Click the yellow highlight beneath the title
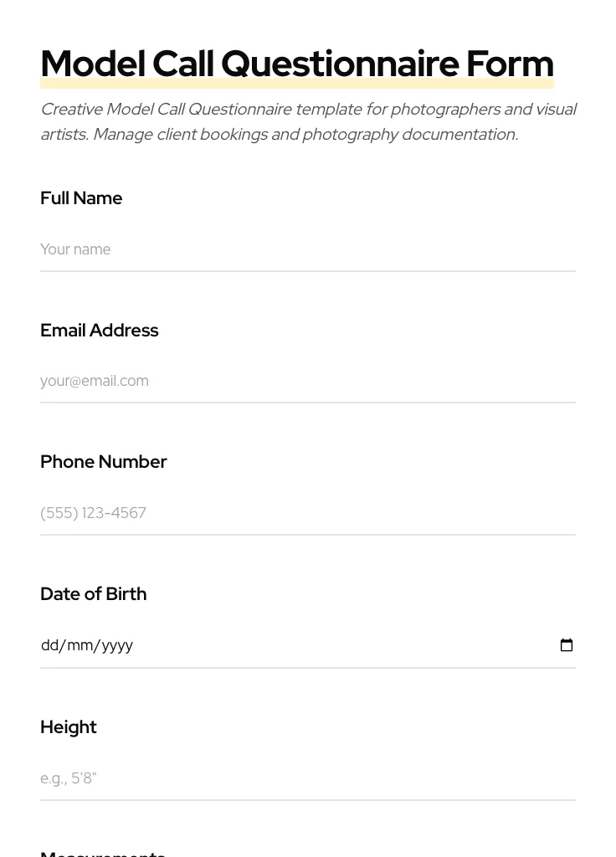Viewport: 616px width, 857px height. coord(296,84)
